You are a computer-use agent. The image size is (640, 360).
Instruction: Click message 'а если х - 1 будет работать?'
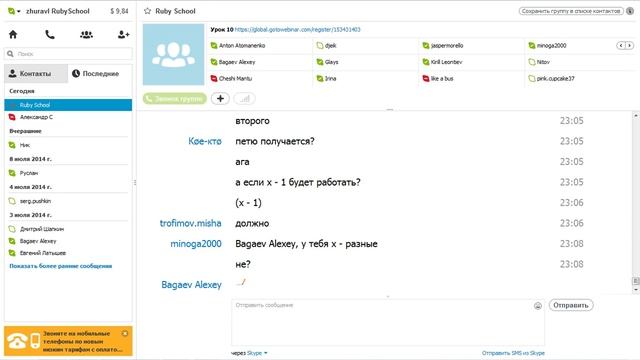pos(298,182)
